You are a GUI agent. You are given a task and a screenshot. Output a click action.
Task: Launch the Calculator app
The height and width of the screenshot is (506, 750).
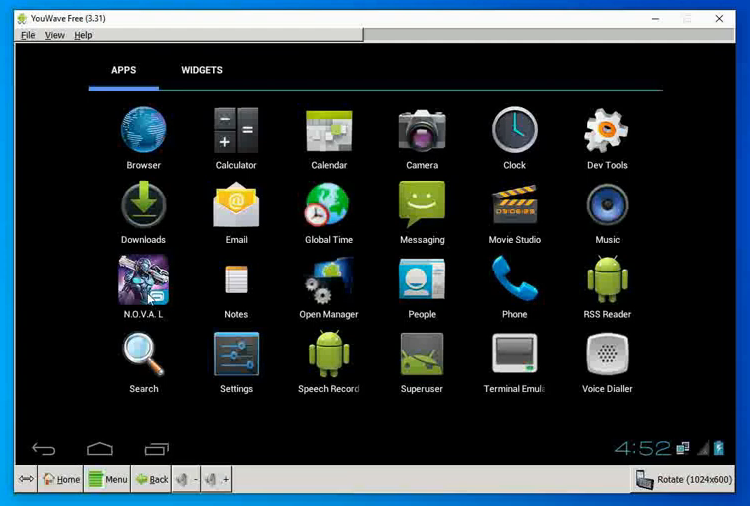point(236,130)
